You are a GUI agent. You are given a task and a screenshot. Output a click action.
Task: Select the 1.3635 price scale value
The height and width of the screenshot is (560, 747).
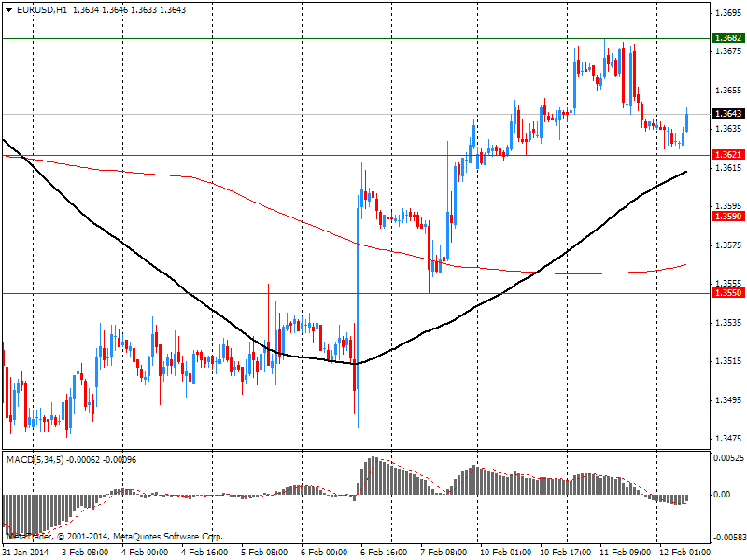[729, 129]
